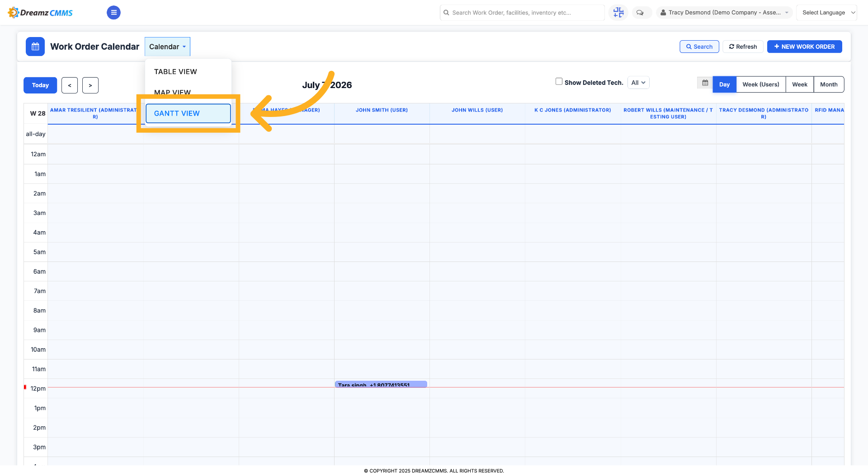
Task: Click the 3pm time slot label
Action: (39, 447)
